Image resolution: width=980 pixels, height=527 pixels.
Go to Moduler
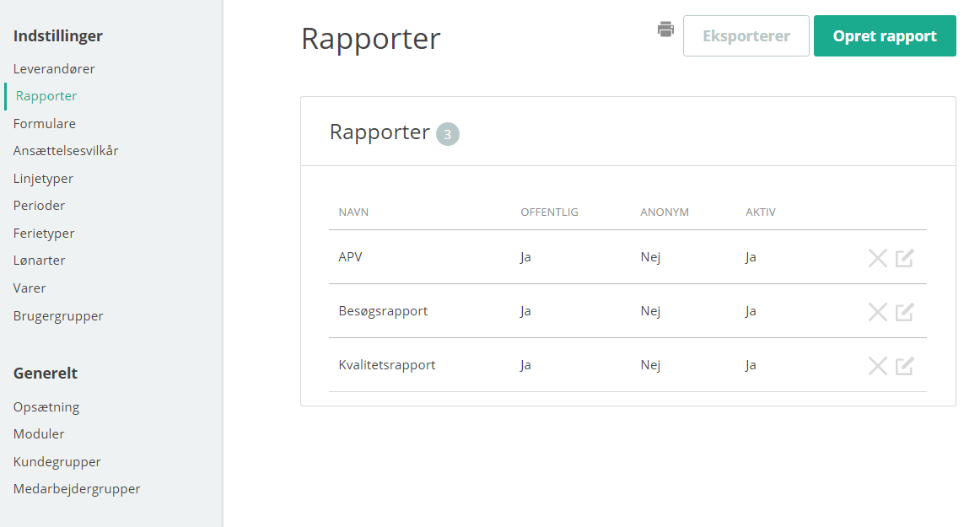click(x=39, y=434)
